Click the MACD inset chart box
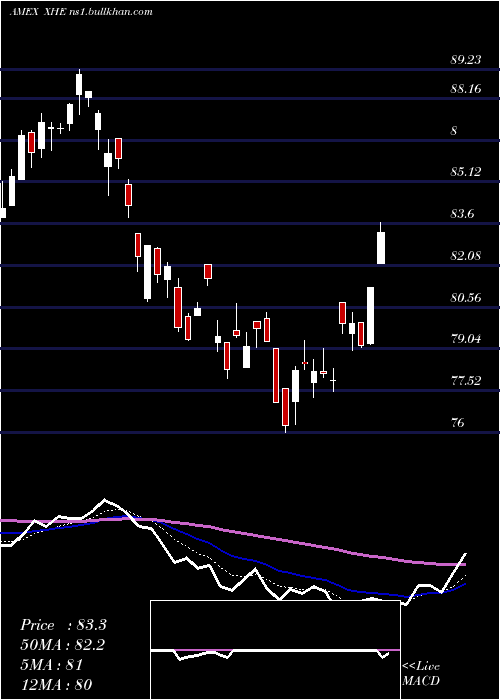Image resolution: width=500 pixels, height=700 pixels. pyautogui.click(x=275, y=650)
